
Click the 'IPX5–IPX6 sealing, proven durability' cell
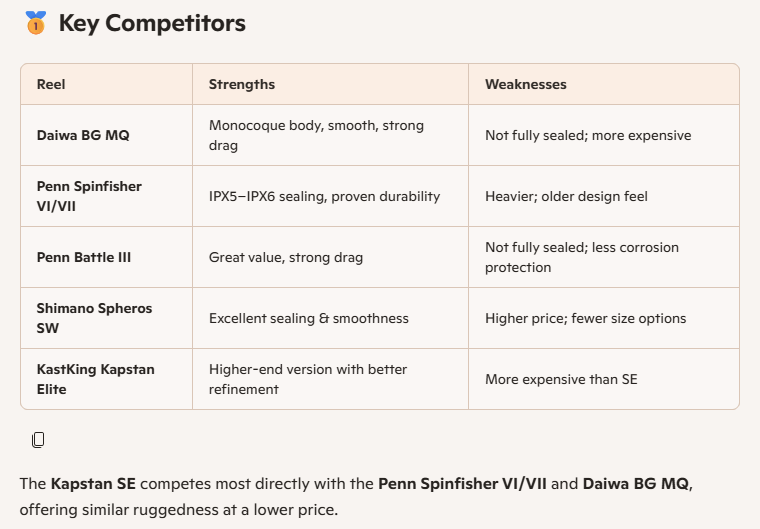324,196
